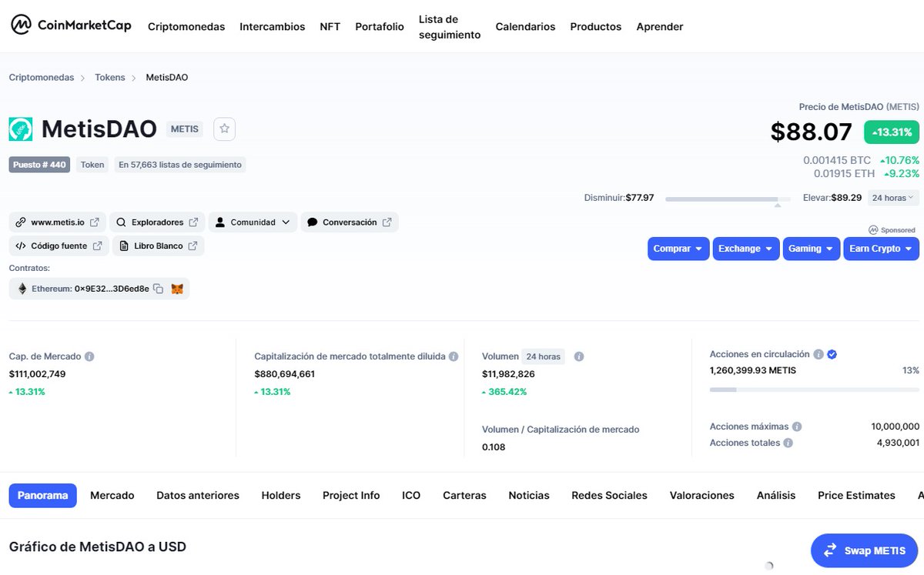
Task: Click the 365.42% volume change value
Action: [x=504, y=392]
